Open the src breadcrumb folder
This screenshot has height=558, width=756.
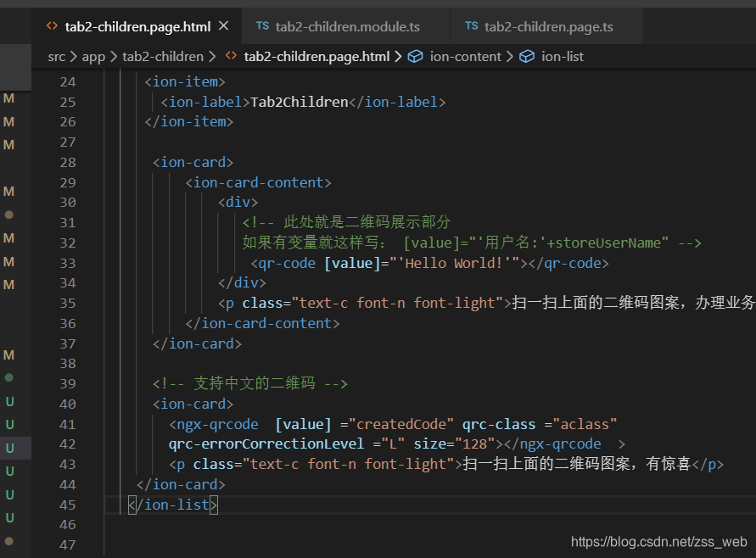pyautogui.click(x=56, y=57)
